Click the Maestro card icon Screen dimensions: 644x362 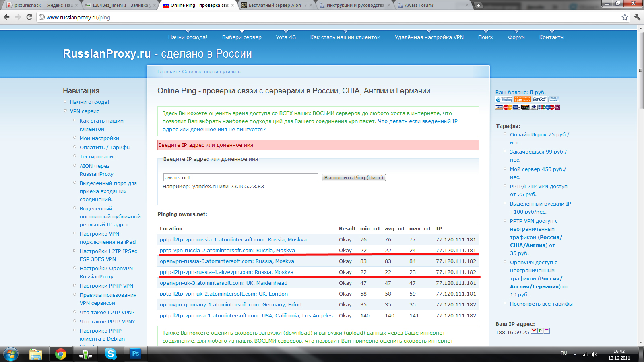point(550,107)
